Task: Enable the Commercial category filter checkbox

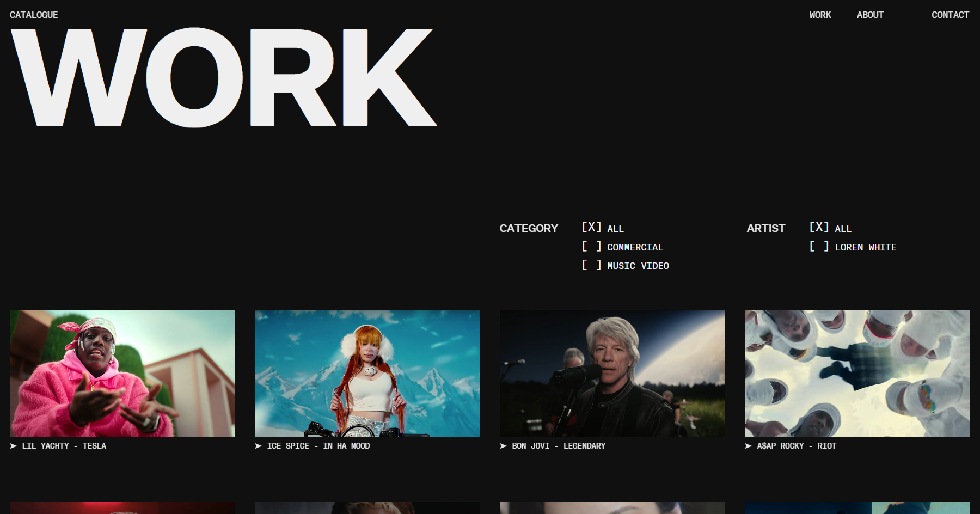Action: (591, 247)
